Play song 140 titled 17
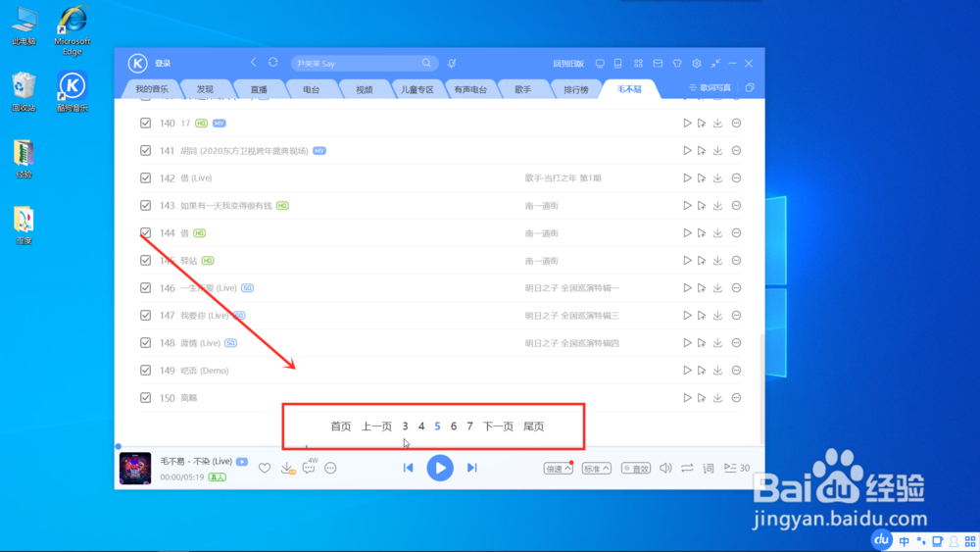Screen dimensions: 980x552 pos(687,124)
